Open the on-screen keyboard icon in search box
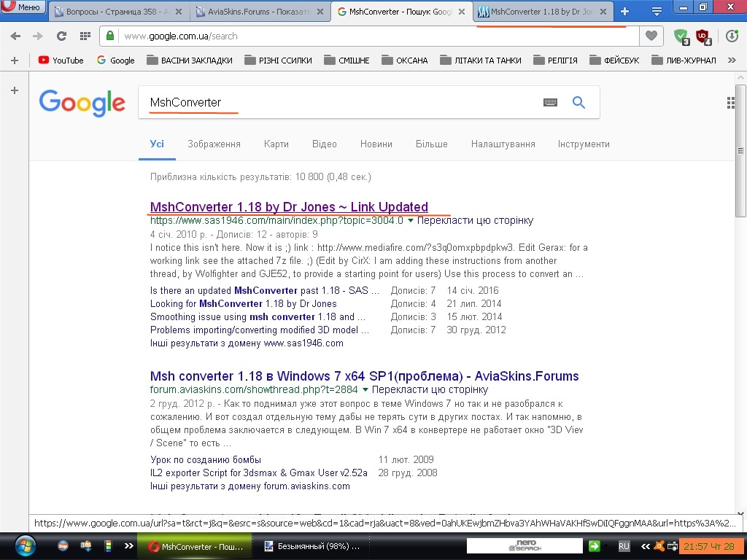 [550, 102]
